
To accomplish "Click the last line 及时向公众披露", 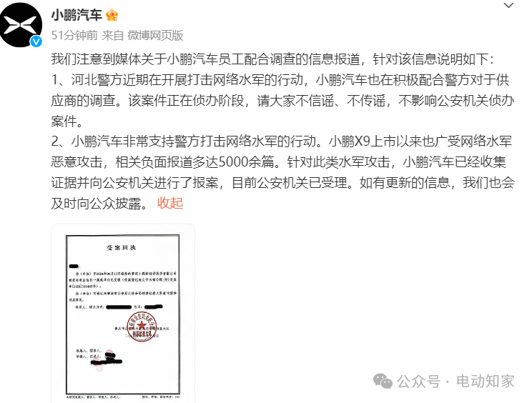I will (x=99, y=204).
